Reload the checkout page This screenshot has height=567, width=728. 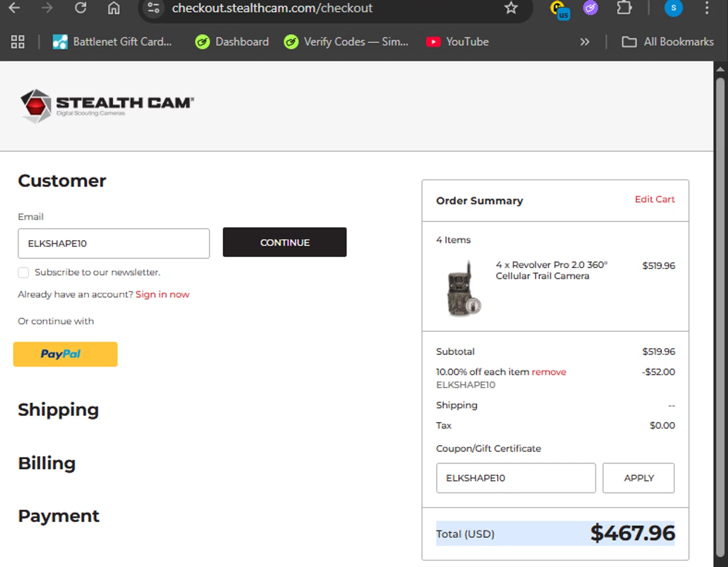pos(81,8)
